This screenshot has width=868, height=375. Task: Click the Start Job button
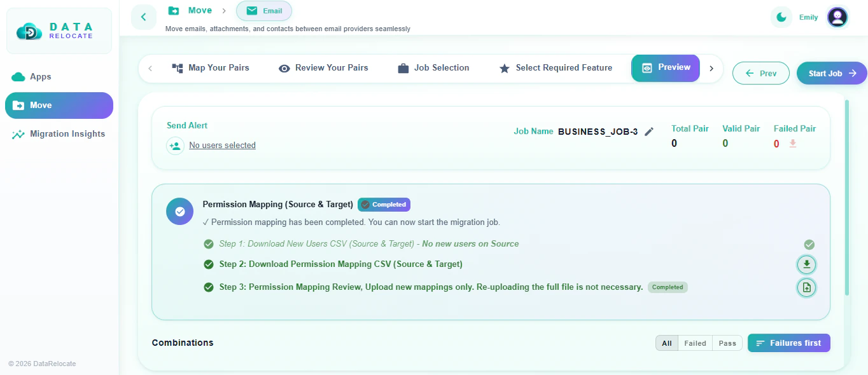(x=832, y=74)
